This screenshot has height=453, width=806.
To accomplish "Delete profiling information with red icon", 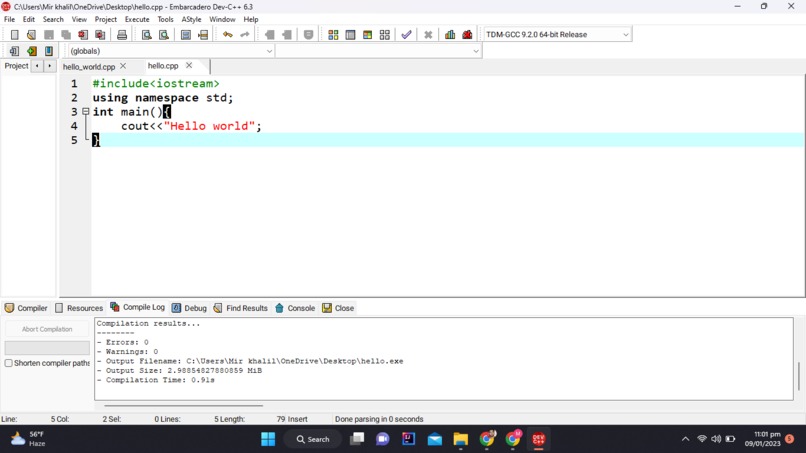I will pos(467,34).
